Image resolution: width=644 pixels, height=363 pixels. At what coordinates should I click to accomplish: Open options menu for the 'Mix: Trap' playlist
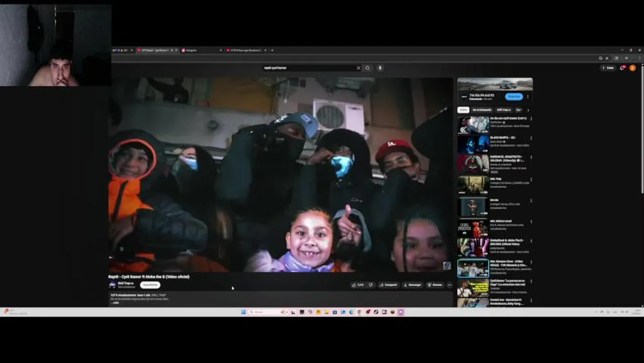click(531, 179)
